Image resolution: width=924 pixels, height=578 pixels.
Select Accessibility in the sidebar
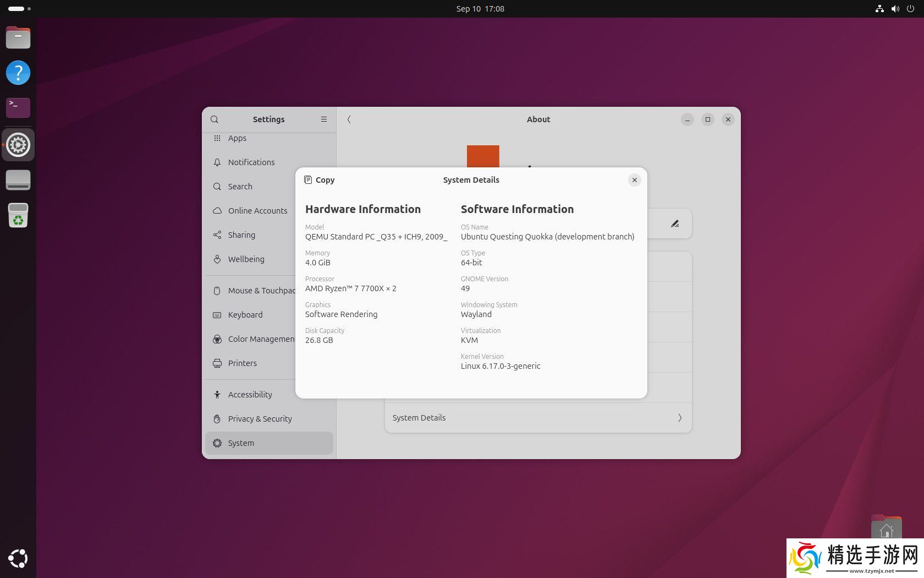coord(250,395)
